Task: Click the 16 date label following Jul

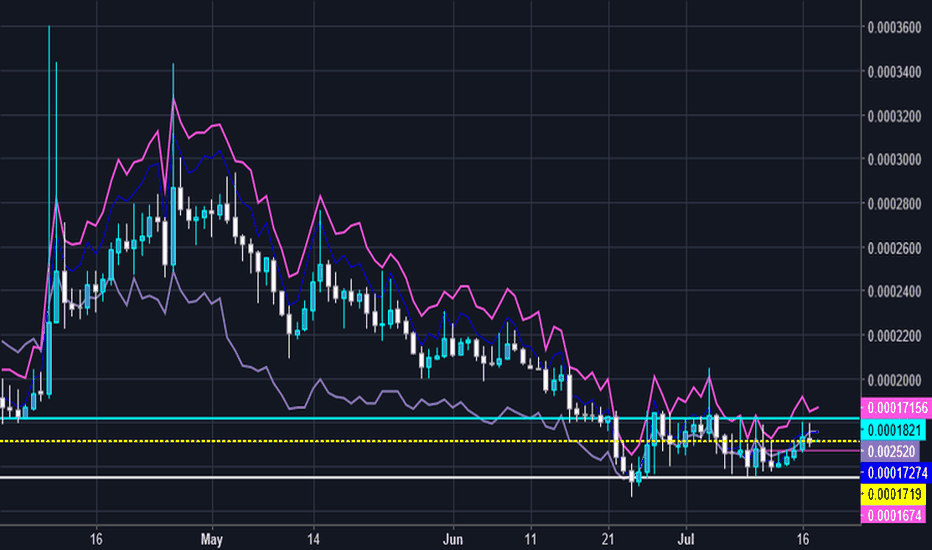Action: [802, 540]
